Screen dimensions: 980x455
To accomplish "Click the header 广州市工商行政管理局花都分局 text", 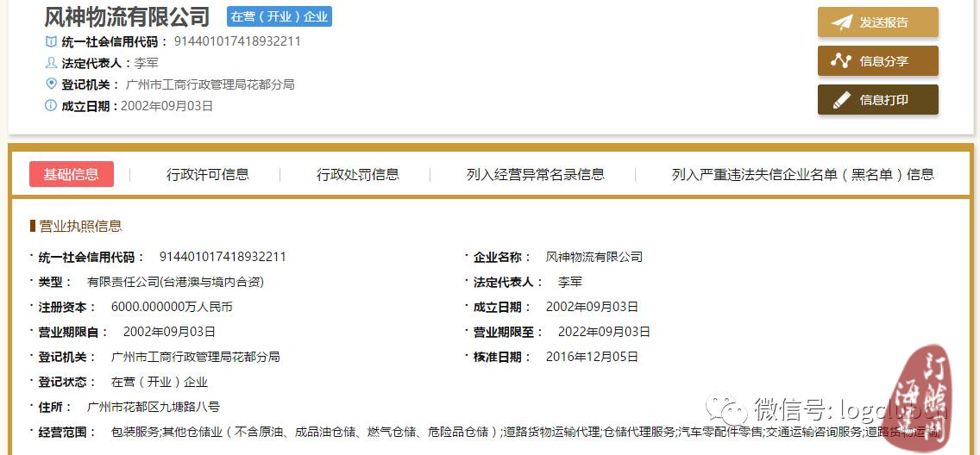I will coord(210,84).
